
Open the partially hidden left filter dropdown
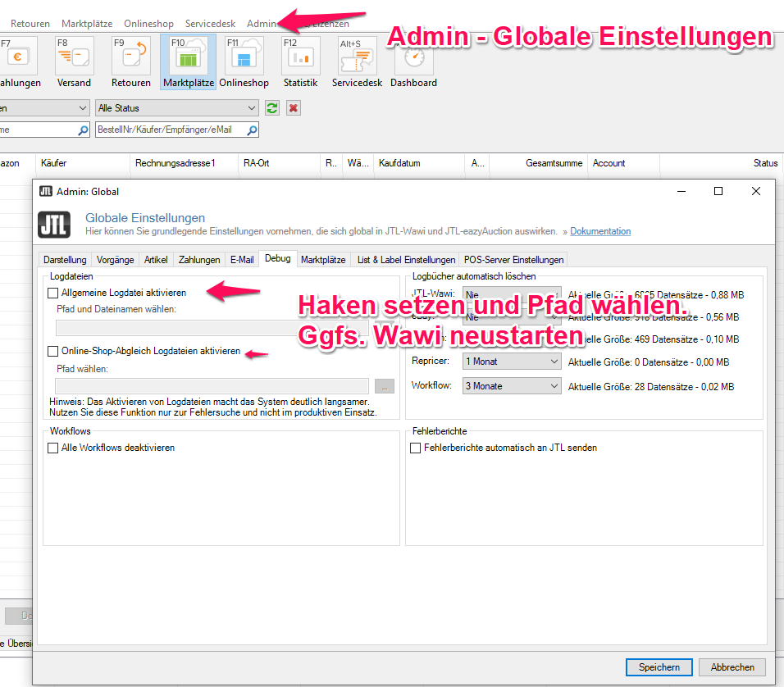44,108
